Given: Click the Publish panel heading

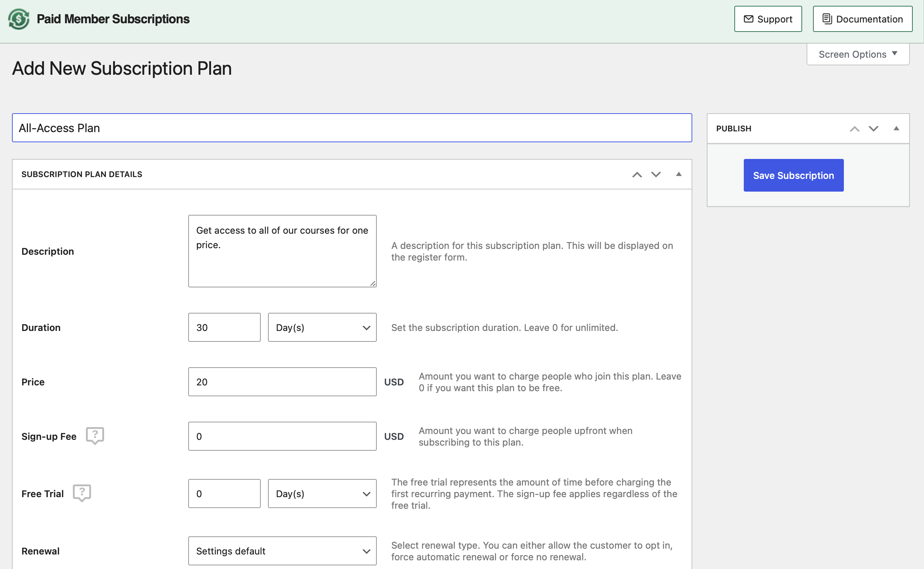Looking at the screenshot, I should click(733, 128).
